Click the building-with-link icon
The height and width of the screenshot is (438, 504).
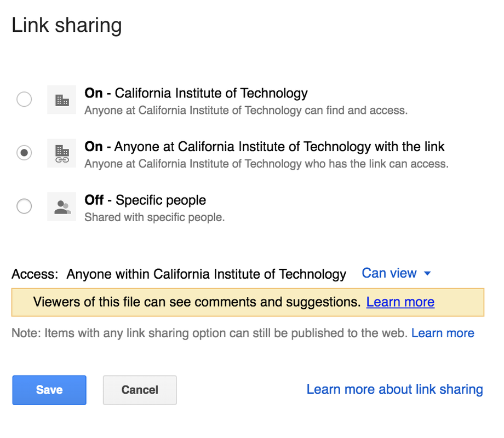pyautogui.click(x=62, y=153)
